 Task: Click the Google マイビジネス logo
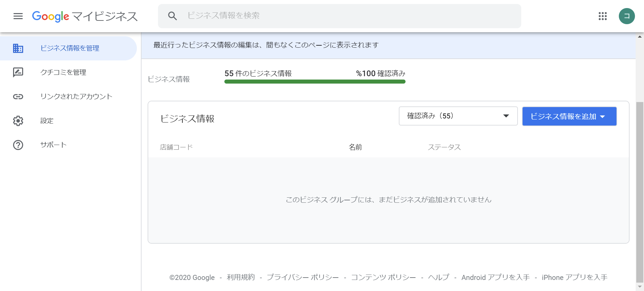coord(85,16)
